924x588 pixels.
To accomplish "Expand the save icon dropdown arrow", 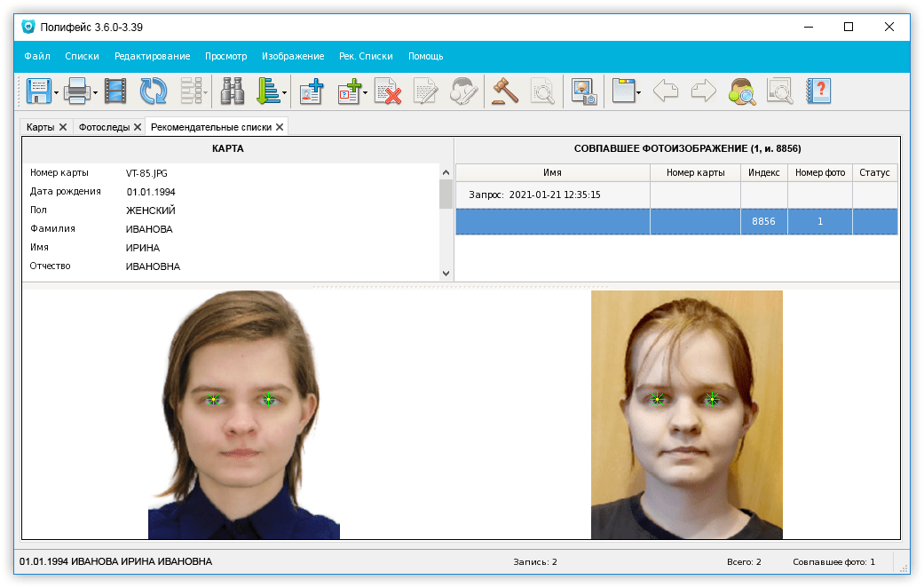I will tap(57, 91).
